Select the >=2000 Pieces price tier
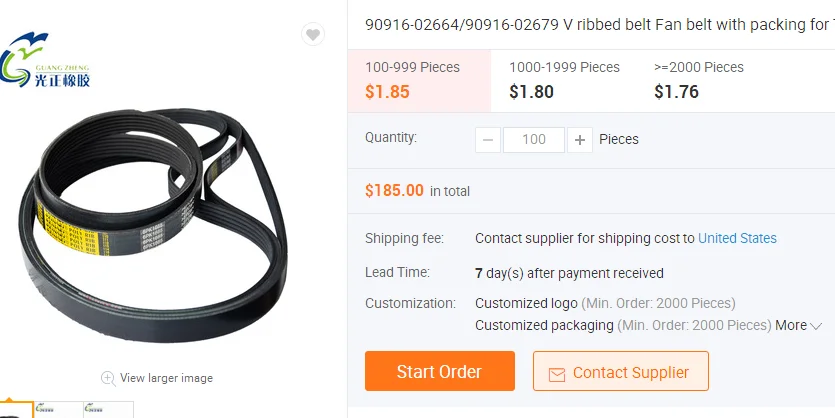Screen dimensions: 835x418 pos(698,80)
